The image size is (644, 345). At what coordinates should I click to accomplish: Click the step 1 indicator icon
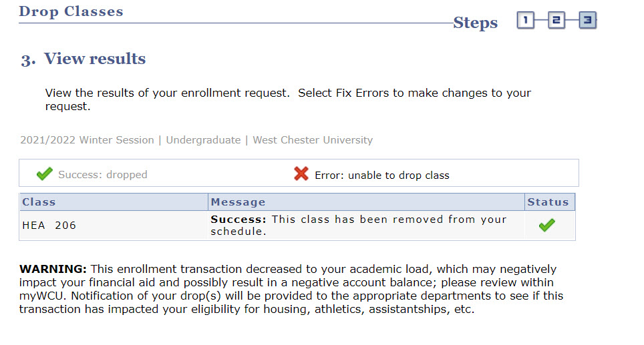point(526,21)
